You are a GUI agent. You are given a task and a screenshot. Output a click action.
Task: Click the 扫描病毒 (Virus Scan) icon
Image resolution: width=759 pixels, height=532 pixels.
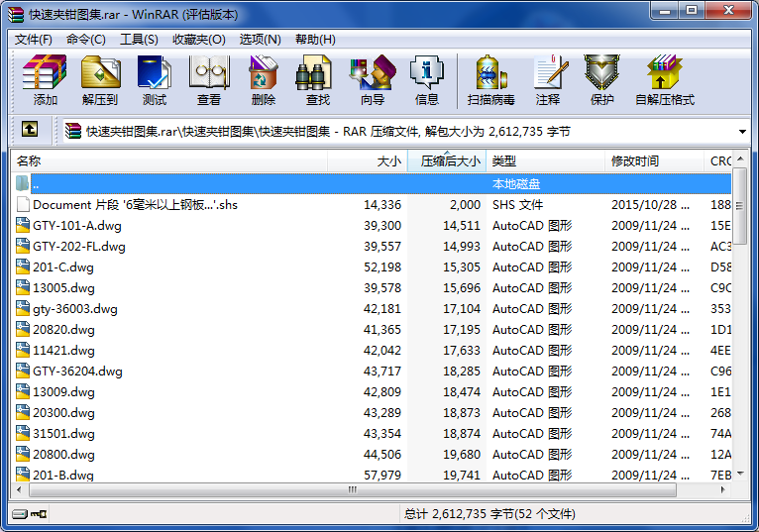(x=490, y=73)
